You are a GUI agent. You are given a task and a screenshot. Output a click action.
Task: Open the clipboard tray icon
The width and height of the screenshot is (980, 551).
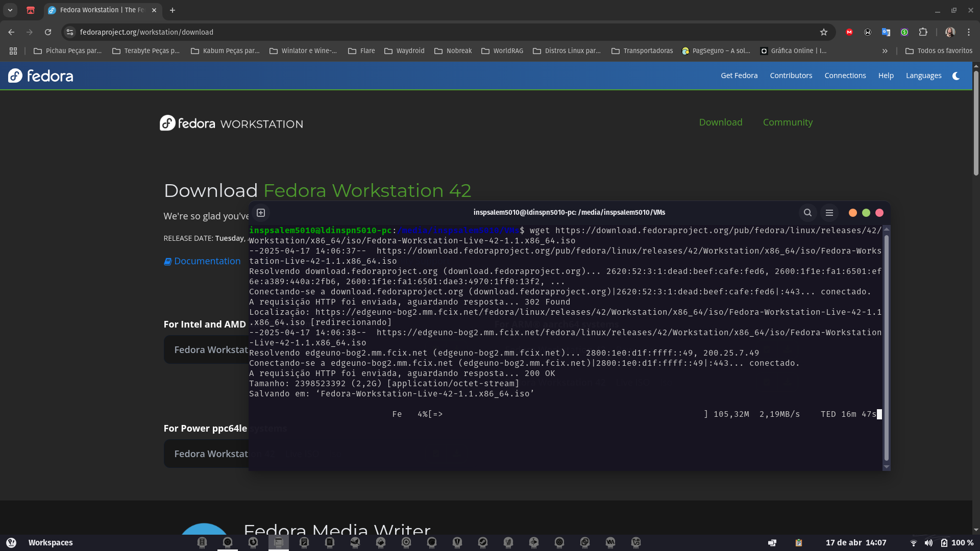tap(799, 543)
